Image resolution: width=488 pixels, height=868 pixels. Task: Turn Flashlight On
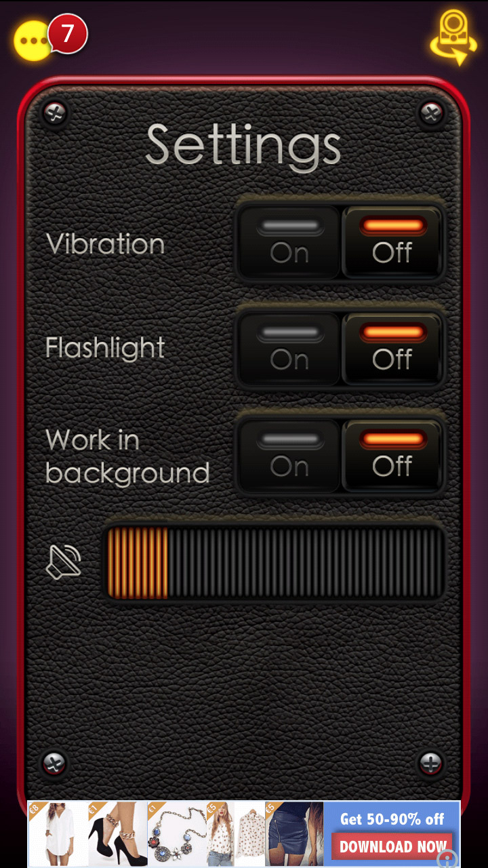click(289, 349)
